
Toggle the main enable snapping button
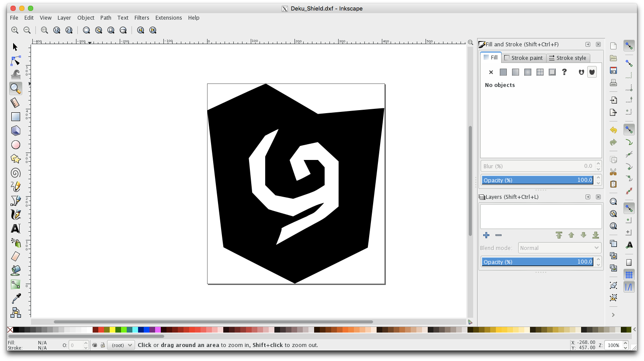[629, 45]
